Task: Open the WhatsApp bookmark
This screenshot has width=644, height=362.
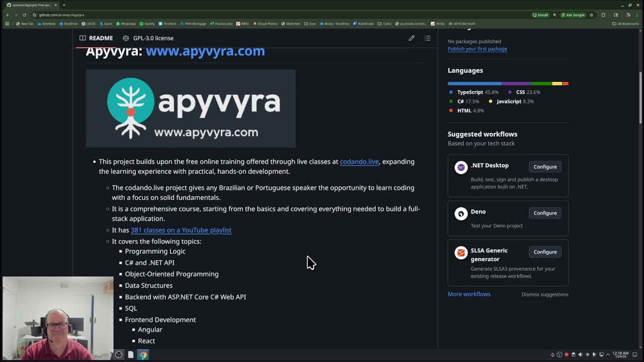Action: click(x=126, y=24)
